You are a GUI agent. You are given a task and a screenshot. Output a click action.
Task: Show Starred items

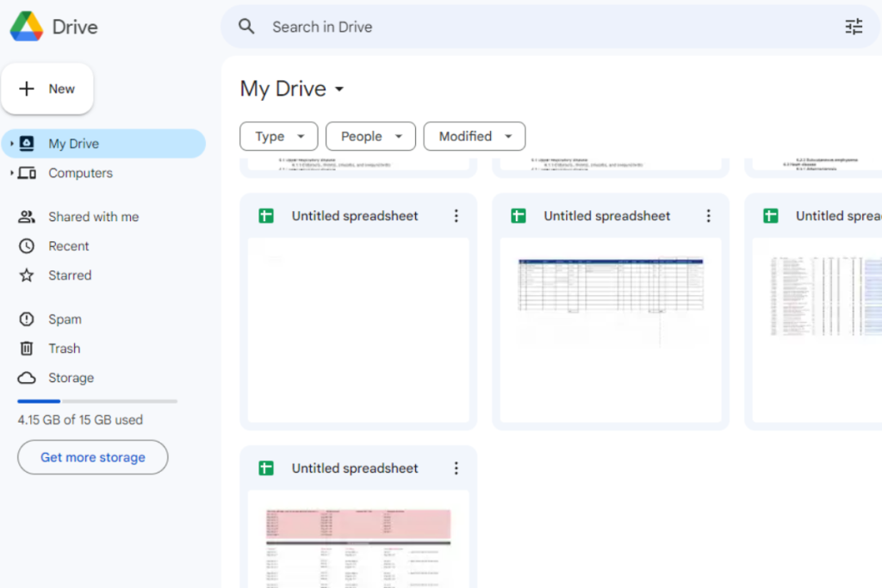click(x=70, y=275)
